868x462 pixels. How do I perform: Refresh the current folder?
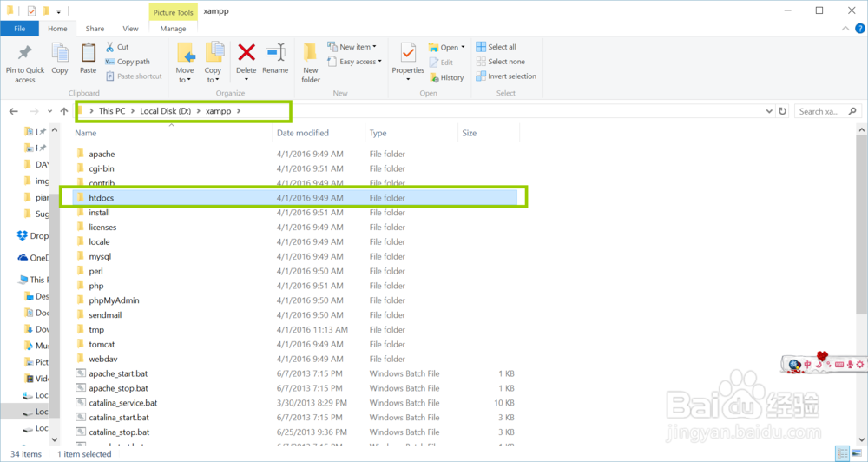coord(782,111)
